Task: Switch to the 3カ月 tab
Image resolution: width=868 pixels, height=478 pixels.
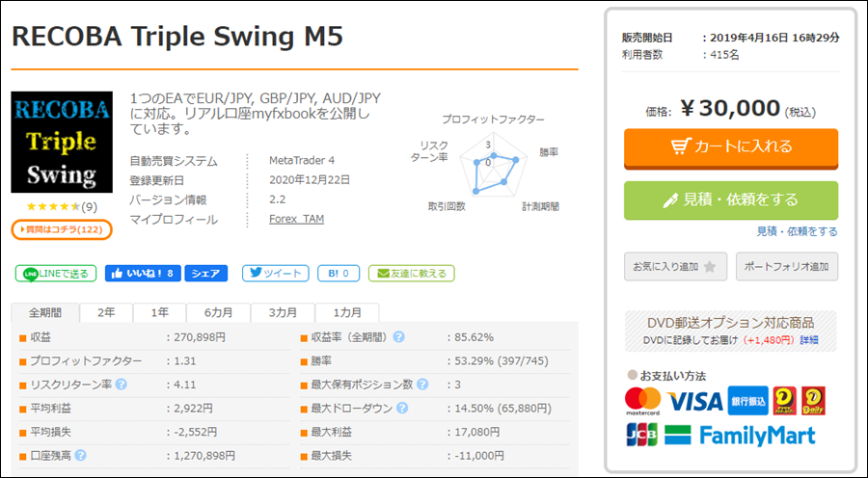Action: (x=283, y=312)
